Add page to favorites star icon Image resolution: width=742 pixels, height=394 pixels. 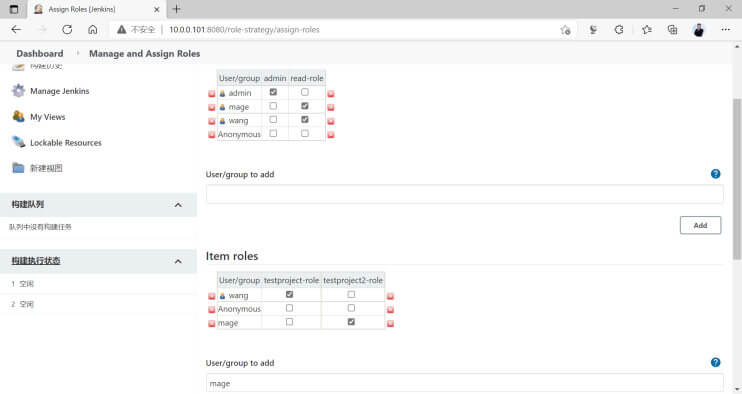(565, 30)
